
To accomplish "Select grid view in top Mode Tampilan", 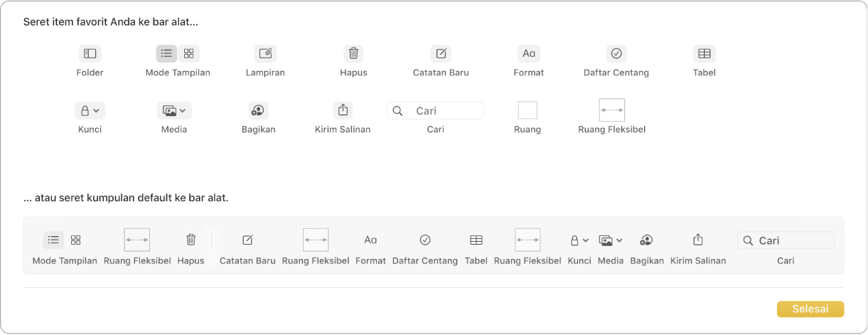I will (188, 53).
